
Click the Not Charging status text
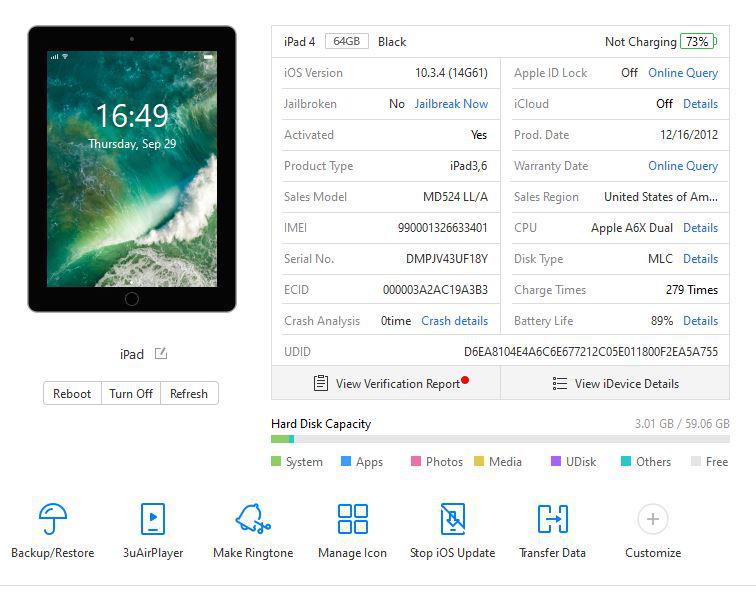(641, 42)
